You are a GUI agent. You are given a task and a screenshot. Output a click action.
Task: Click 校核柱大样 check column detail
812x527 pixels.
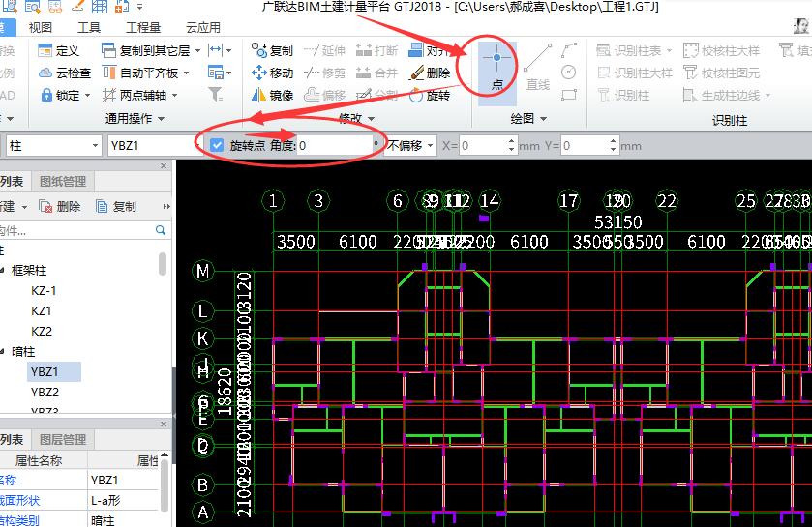(721, 50)
